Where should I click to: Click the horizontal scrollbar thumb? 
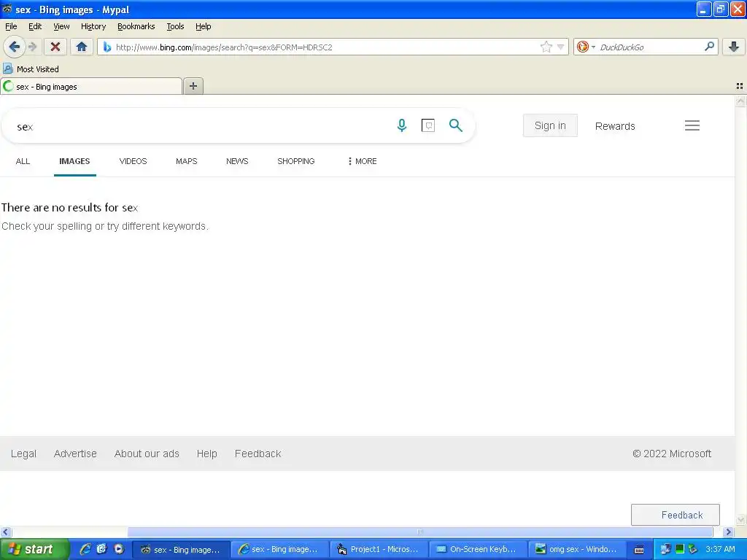[419, 532]
